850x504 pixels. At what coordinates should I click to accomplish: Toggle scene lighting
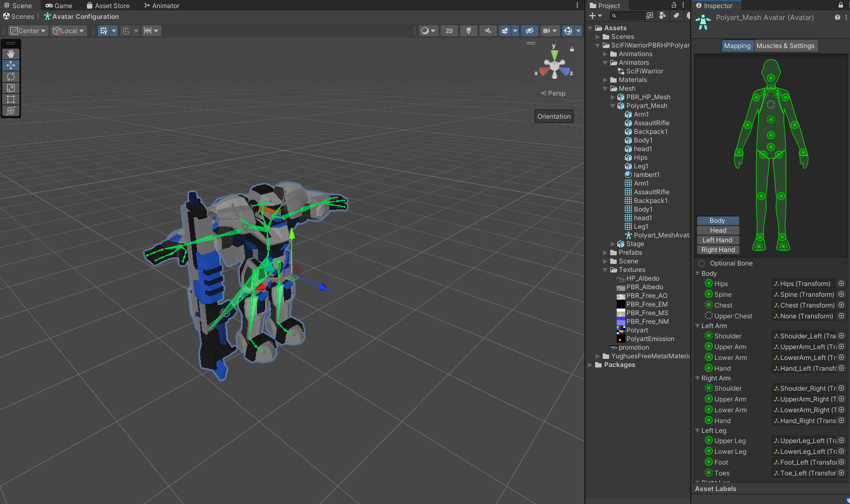tap(469, 31)
